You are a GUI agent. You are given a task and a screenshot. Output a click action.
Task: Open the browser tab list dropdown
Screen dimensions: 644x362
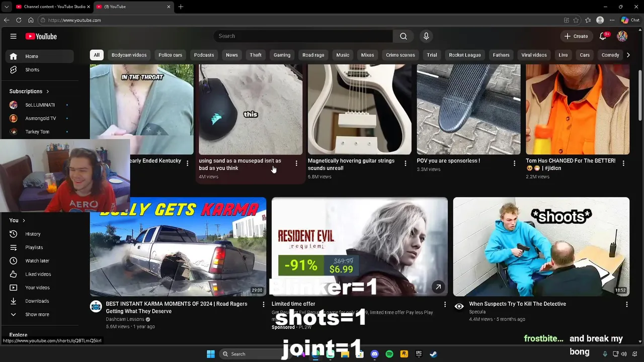point(6,7)
